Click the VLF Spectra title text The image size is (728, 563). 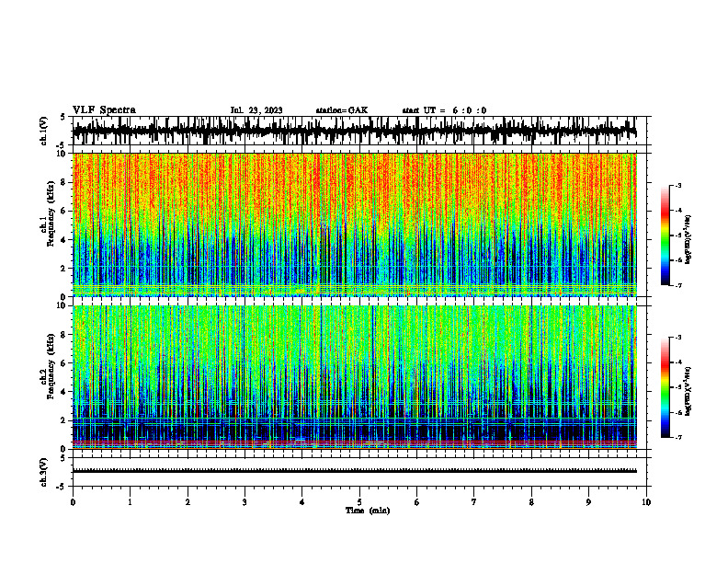(104, 110)
